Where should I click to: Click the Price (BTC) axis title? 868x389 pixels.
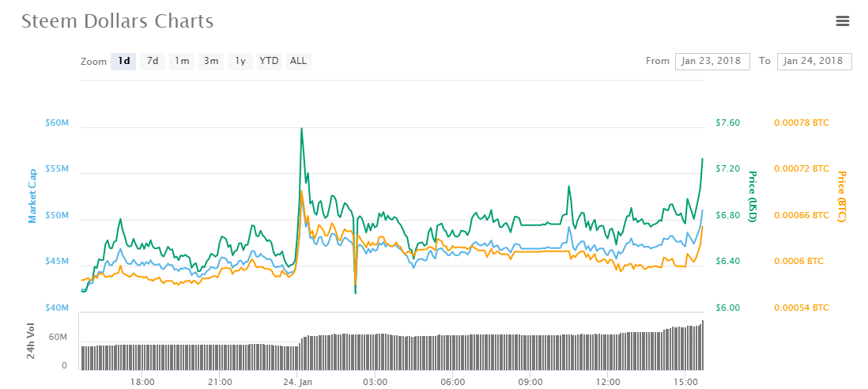[x=841, y=196]
